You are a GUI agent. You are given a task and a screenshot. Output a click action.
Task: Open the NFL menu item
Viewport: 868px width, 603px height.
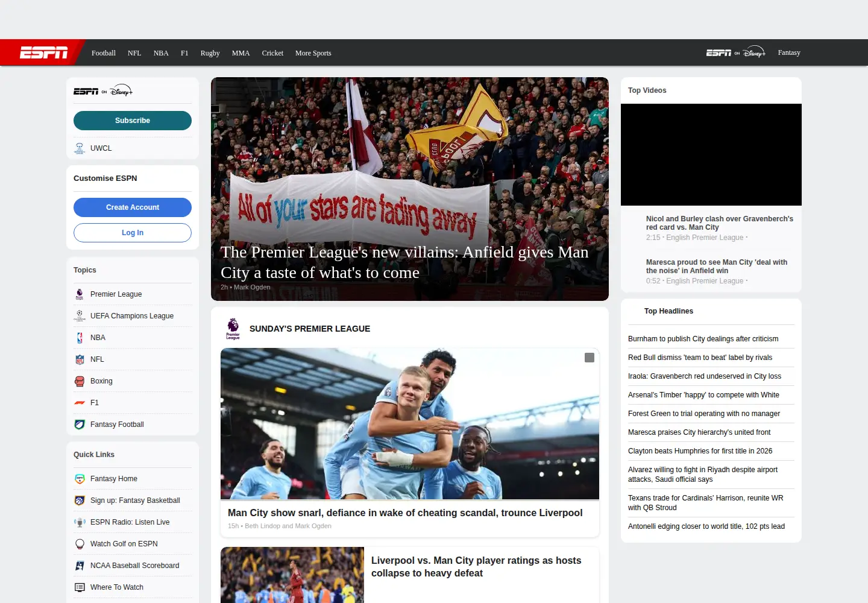[x=134, y=53]
